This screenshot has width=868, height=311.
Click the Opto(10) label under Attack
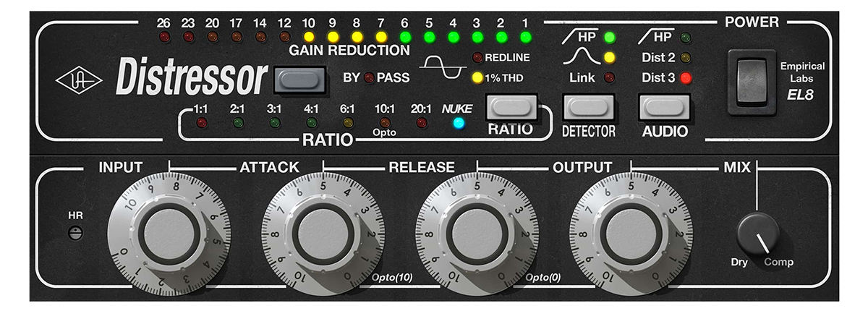391,278
